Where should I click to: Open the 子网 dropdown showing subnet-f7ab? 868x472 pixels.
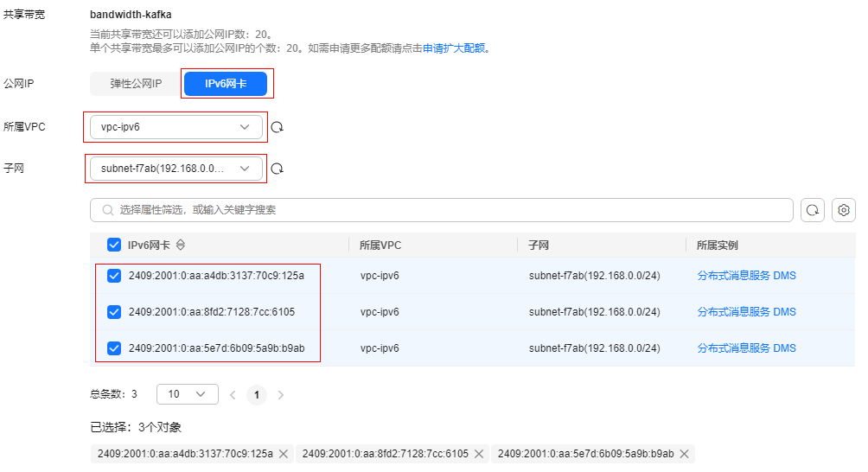point(176,169)
